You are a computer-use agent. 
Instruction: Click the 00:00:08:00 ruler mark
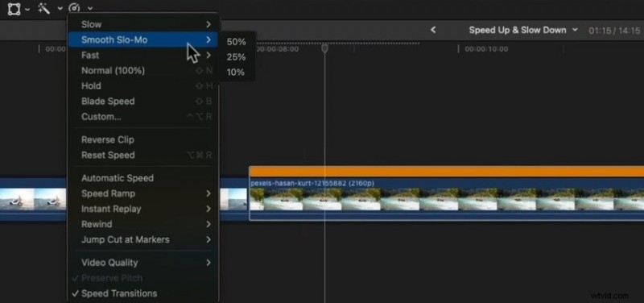click(278, 49)
